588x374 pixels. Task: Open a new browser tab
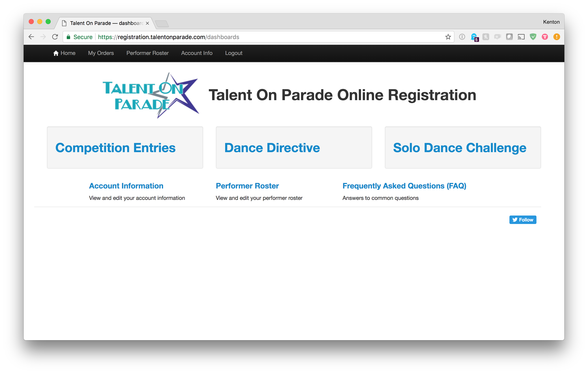(x=162, y=24)
